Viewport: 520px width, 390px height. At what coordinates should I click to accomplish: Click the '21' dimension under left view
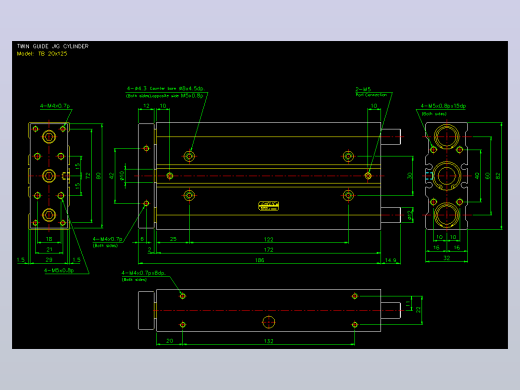(x=49, y=249)
